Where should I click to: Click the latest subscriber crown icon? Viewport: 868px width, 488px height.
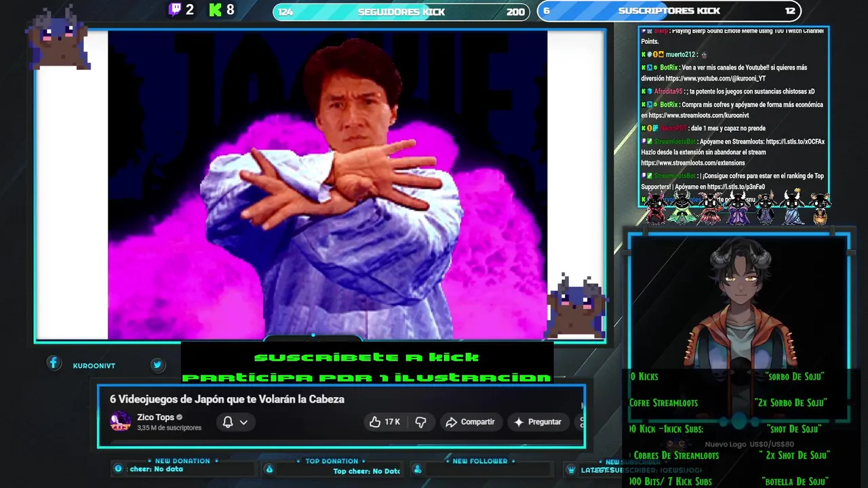pyautogui.click(x=572, y=470)
